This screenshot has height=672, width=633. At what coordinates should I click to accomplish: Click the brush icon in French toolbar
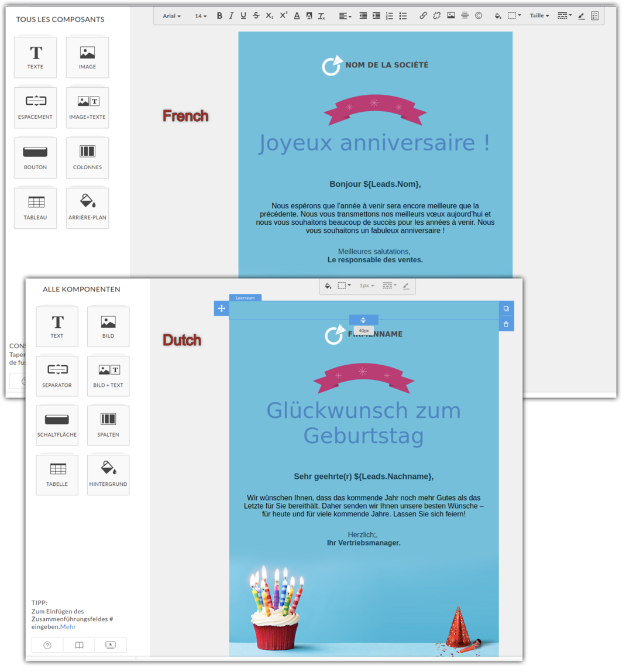point(581,16)
